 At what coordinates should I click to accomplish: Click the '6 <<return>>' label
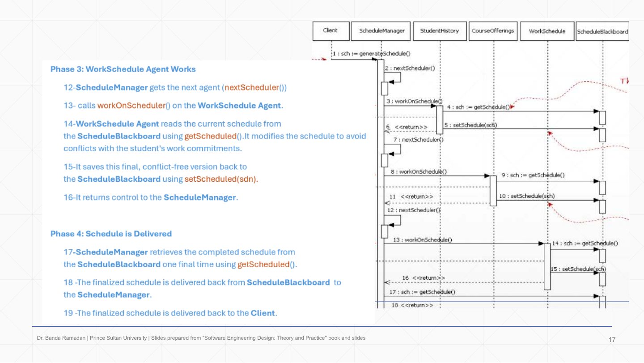[x=407, y=127]
